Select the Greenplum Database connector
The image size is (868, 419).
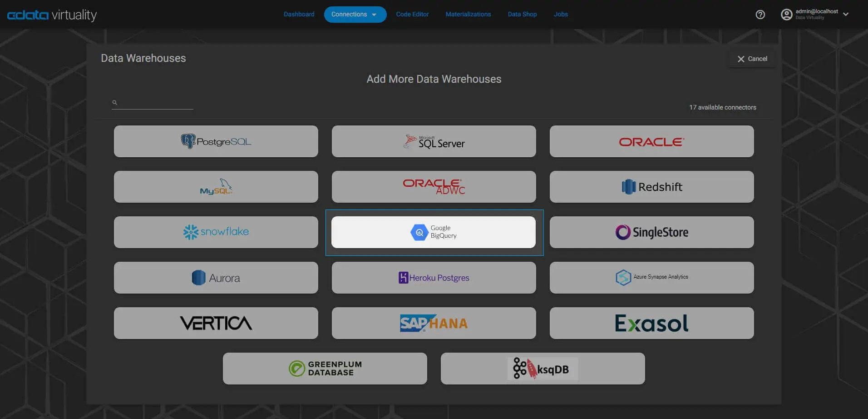pos(325,369)
